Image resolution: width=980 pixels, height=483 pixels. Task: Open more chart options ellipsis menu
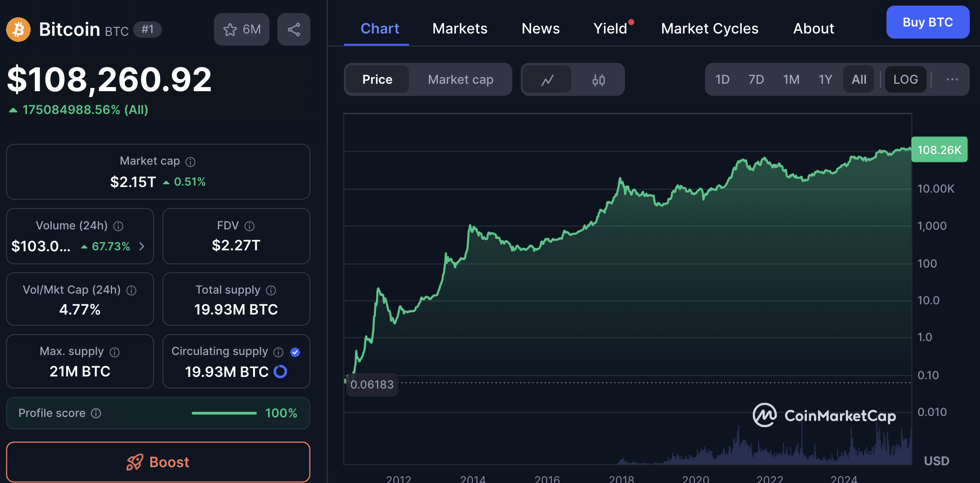point(952,80)
